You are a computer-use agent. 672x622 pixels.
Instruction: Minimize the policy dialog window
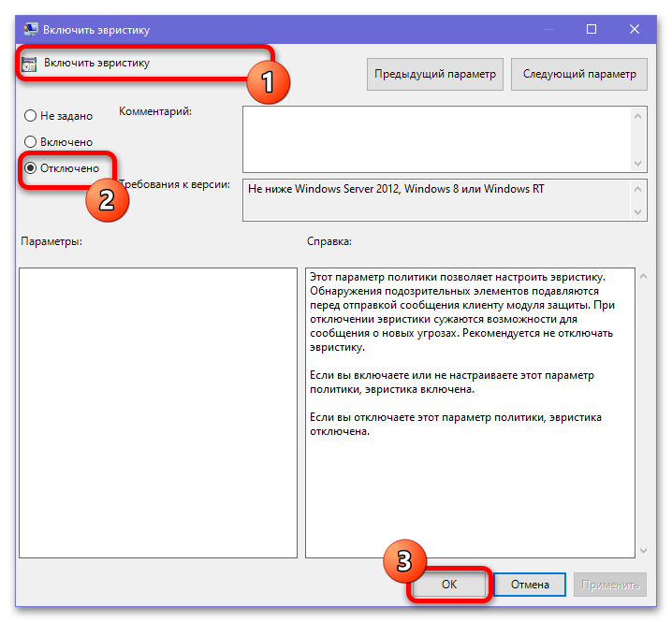549,29
